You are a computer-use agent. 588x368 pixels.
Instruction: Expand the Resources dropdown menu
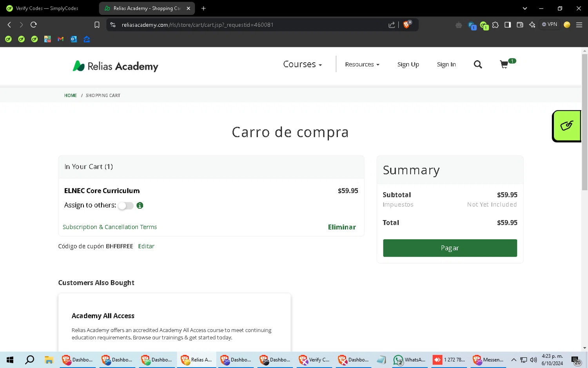click(x=362, y=64)
